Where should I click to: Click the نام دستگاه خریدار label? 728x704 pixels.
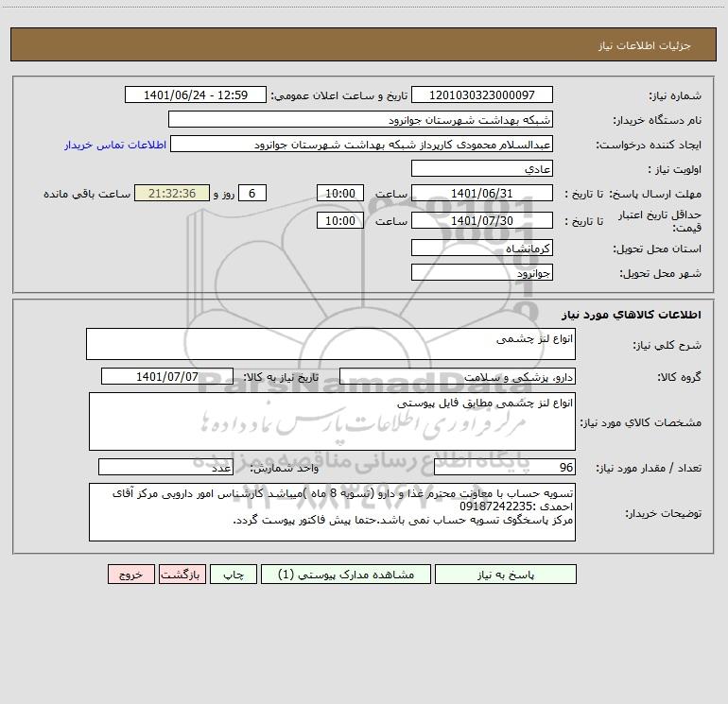point(657,121)
